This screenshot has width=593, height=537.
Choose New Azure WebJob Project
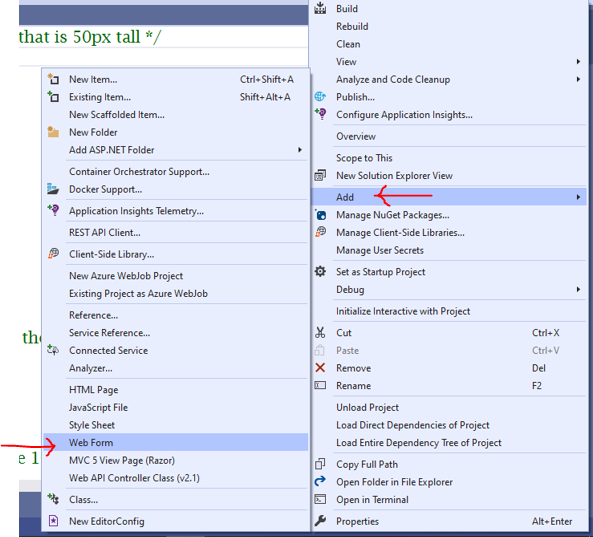(x=175, y=276)
